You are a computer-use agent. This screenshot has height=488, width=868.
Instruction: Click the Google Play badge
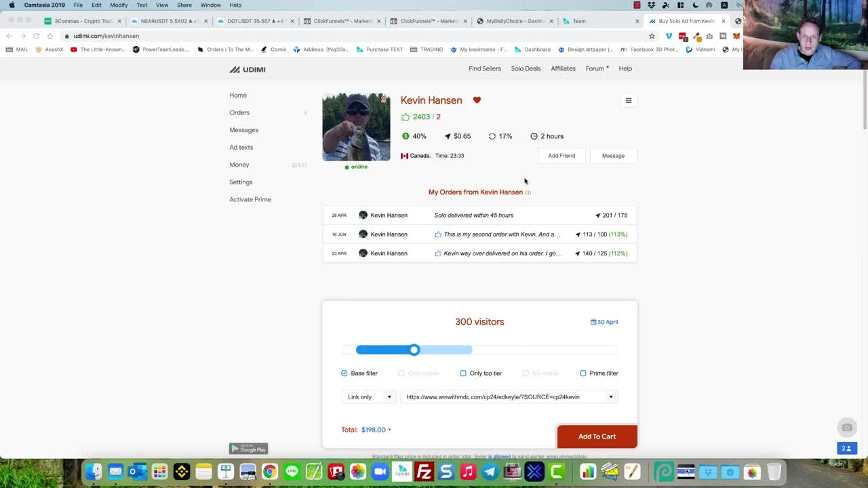pos(249,449)
